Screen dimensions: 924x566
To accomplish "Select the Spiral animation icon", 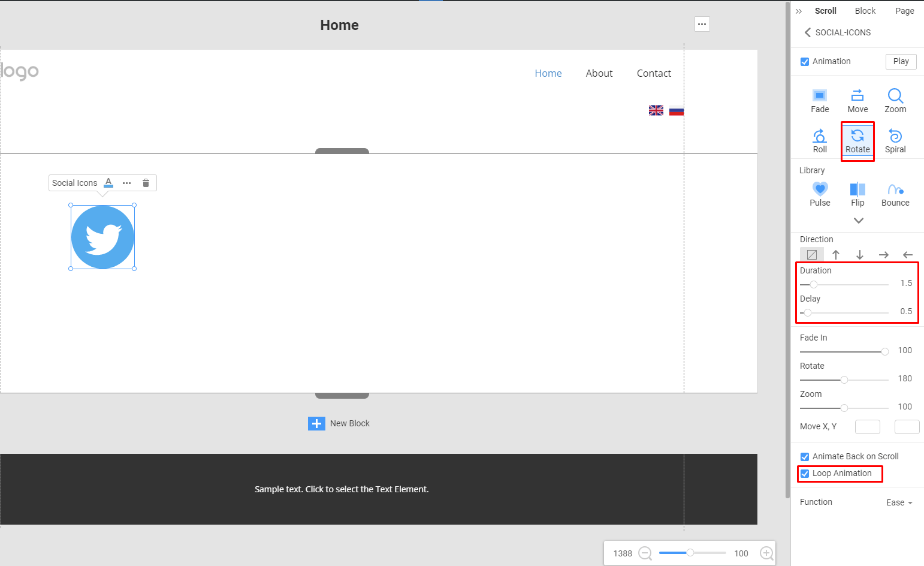I will click(895, 141).
